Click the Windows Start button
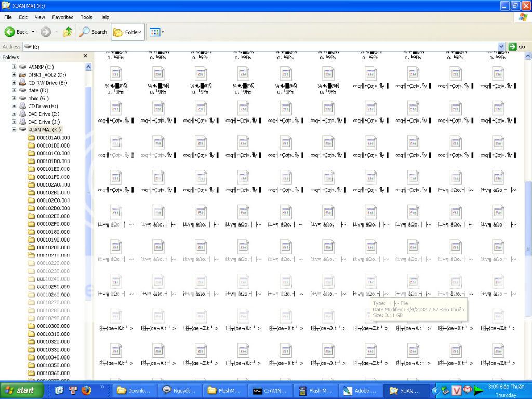Viewport: 532px width, 399px height. [19, 390]
